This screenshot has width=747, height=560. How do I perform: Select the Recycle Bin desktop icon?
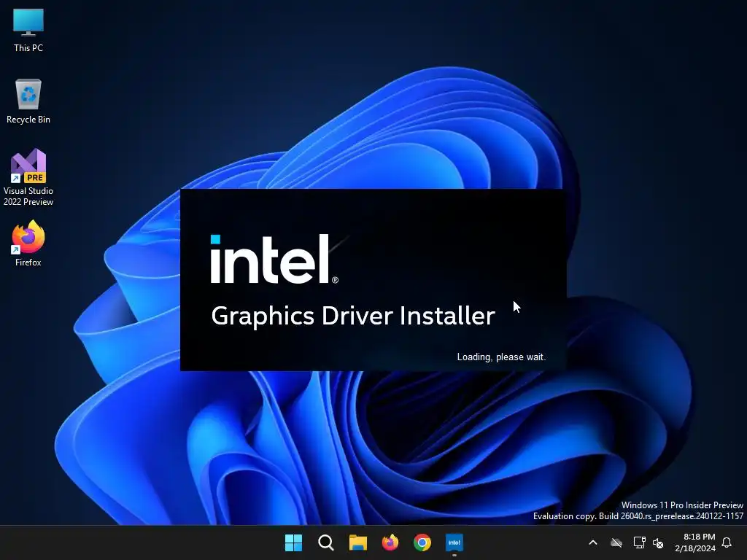pos(28,101)
